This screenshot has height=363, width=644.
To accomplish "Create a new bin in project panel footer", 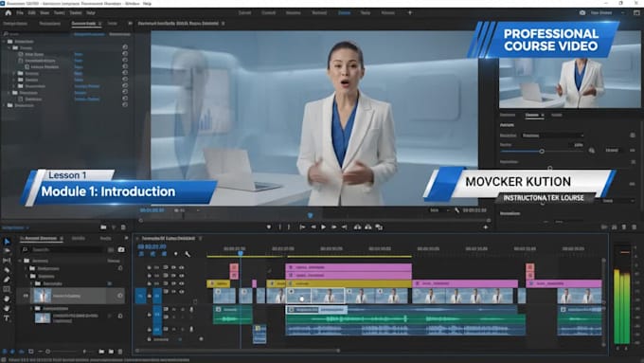I will 101,352.
